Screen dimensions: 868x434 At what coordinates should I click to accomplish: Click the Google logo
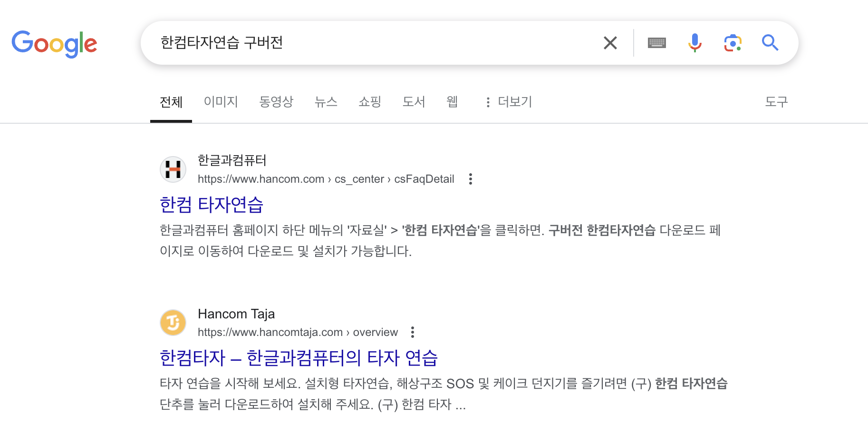[x=54, y=43]
